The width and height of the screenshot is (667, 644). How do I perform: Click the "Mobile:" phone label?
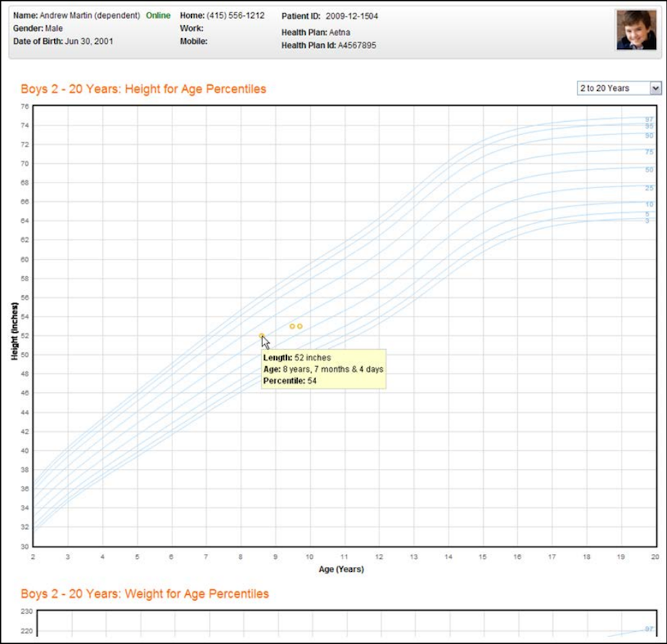[193, 41]
